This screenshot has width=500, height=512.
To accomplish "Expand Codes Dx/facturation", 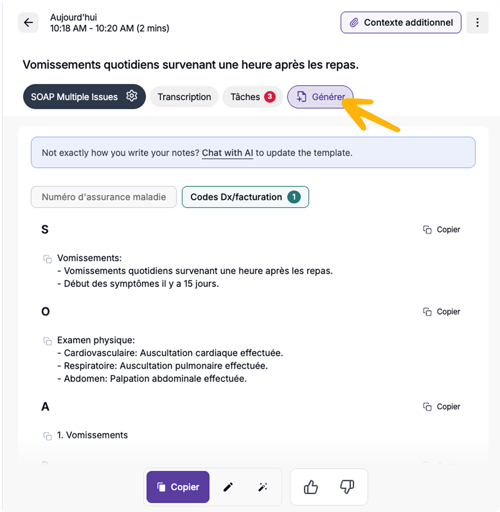I will [x=245, y=197].
